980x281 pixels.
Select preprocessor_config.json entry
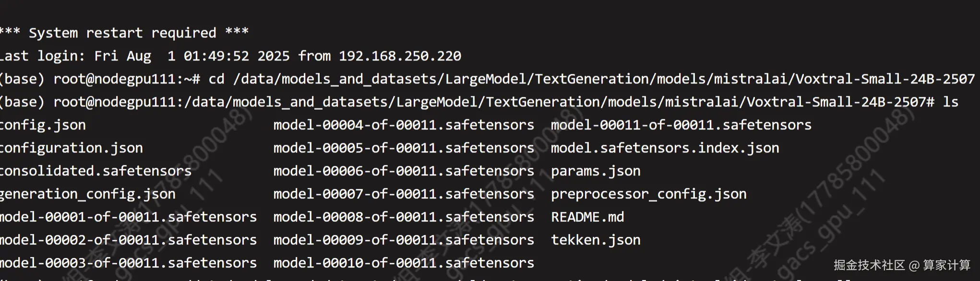648,194
